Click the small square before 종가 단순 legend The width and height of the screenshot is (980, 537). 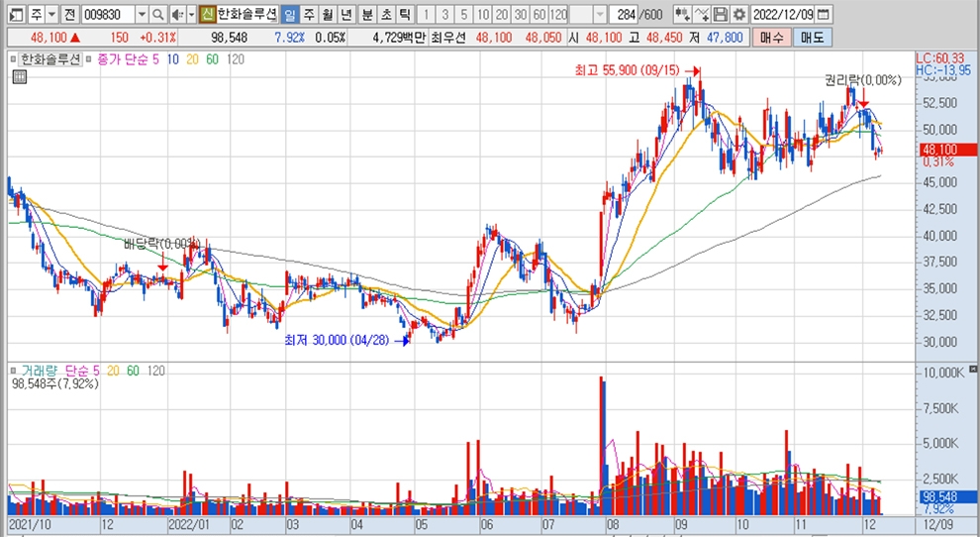click(89, 59)
